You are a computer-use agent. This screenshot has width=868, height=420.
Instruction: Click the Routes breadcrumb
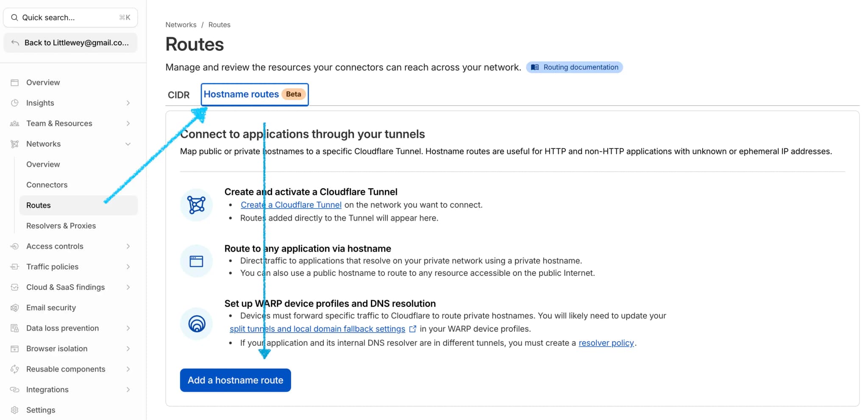pos(219,25)
